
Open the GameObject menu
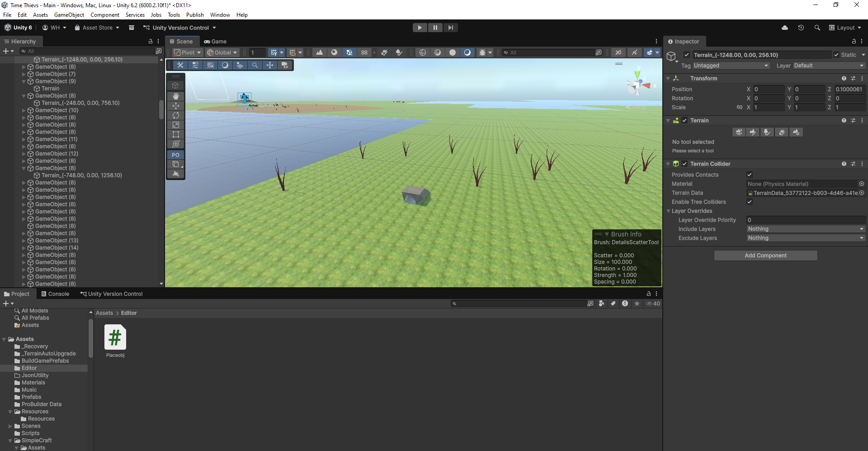[69, 15]
